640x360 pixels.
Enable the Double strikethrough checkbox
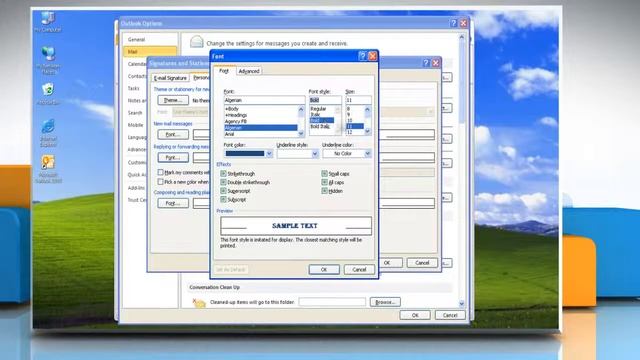coord(223,182)
